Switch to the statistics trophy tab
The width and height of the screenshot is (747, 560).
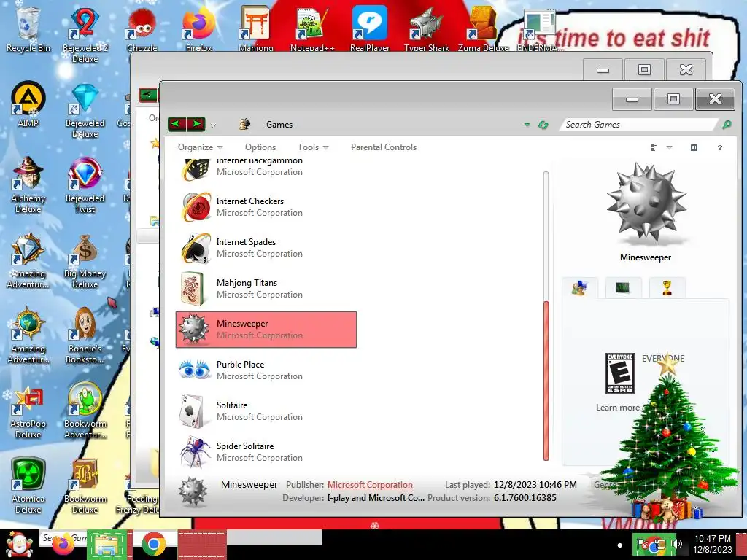667,287
